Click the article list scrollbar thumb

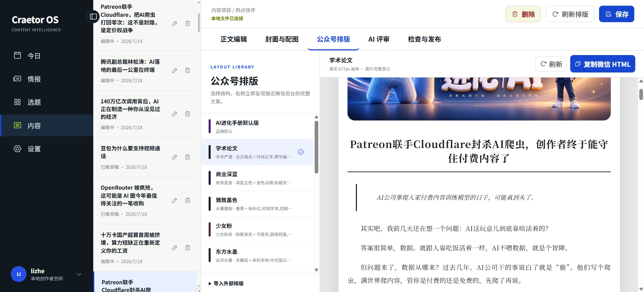click(199, 22)
